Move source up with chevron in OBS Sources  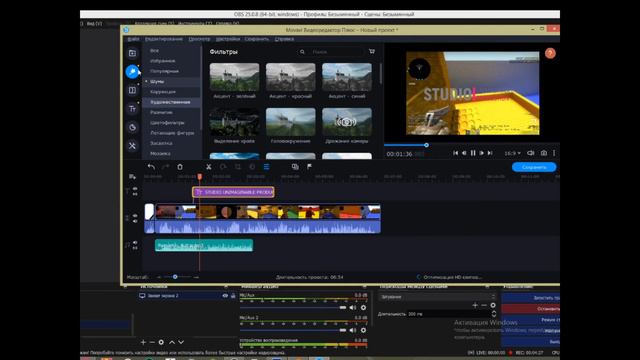pyautogui.click(x=172, y=342)
